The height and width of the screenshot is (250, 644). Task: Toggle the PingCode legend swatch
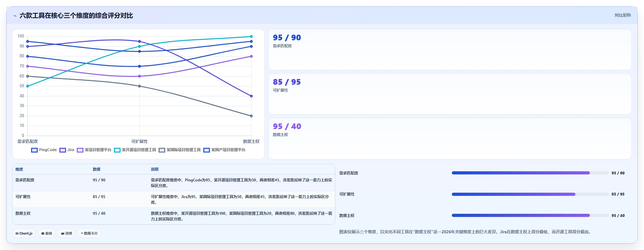(x=34, y=150)
